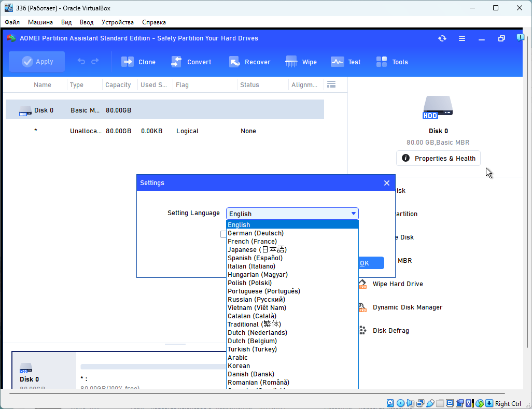This screenshot has width=532, height=409.
Task: Open the hamburger menu icon
Action: click(x=462, y=38)
